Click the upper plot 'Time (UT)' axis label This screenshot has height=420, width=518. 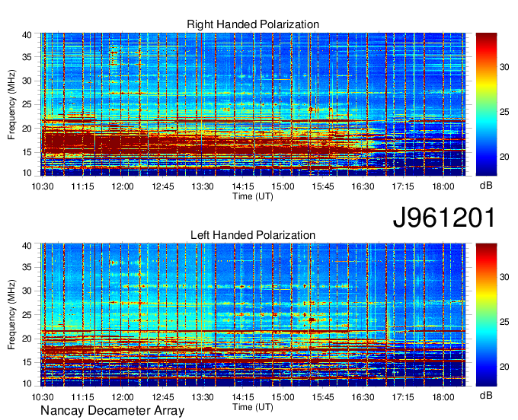(253, 196)
